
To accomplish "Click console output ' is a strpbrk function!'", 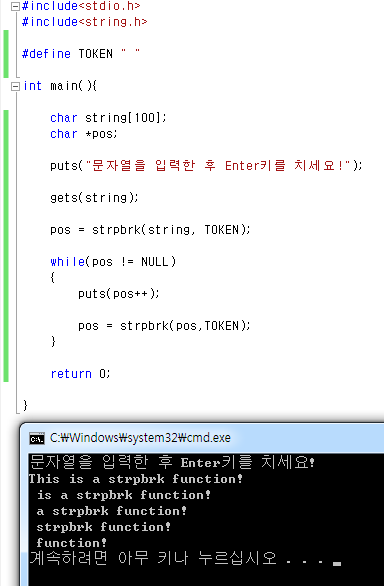I will tap(123, 495).
